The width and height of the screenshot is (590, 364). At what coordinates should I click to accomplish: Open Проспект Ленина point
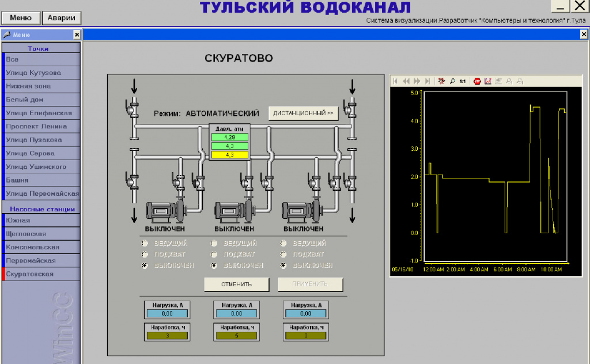pyautogui.click(x=41, y=126)
